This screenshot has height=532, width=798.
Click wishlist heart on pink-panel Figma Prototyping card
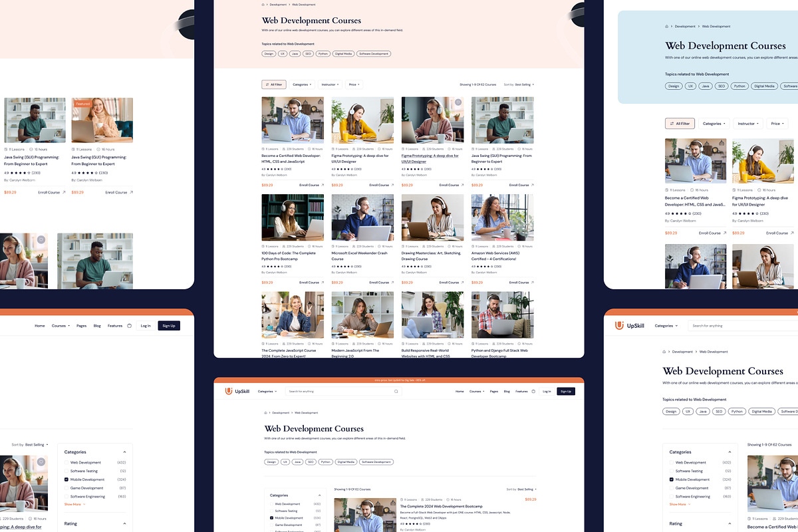(x=458, y=102)
